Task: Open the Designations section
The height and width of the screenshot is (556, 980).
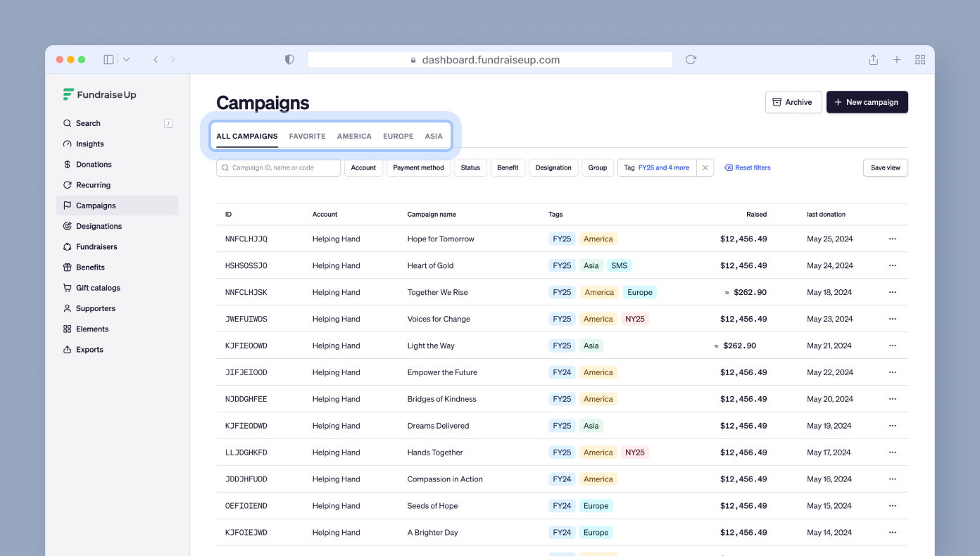Action: pyautogui.click(x=99, y=226)
